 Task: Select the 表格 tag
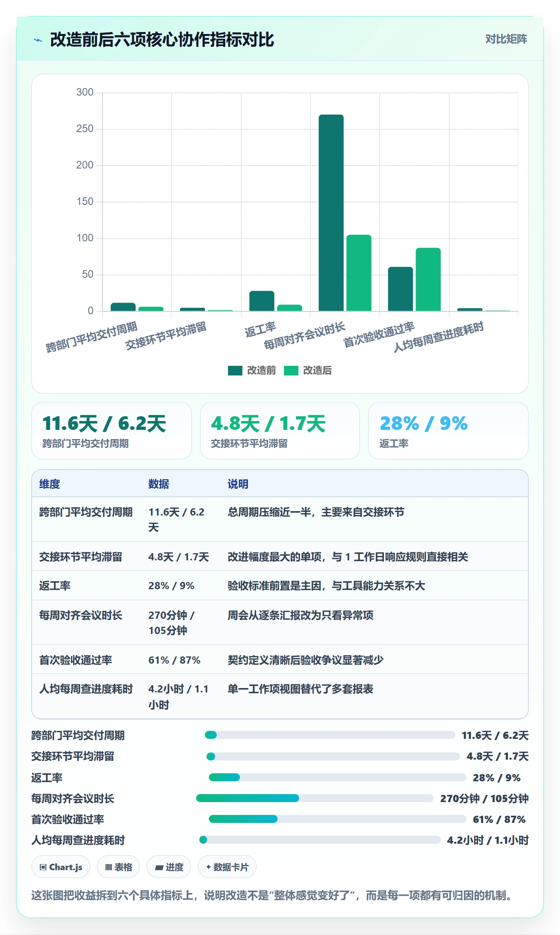pos(118,867)
